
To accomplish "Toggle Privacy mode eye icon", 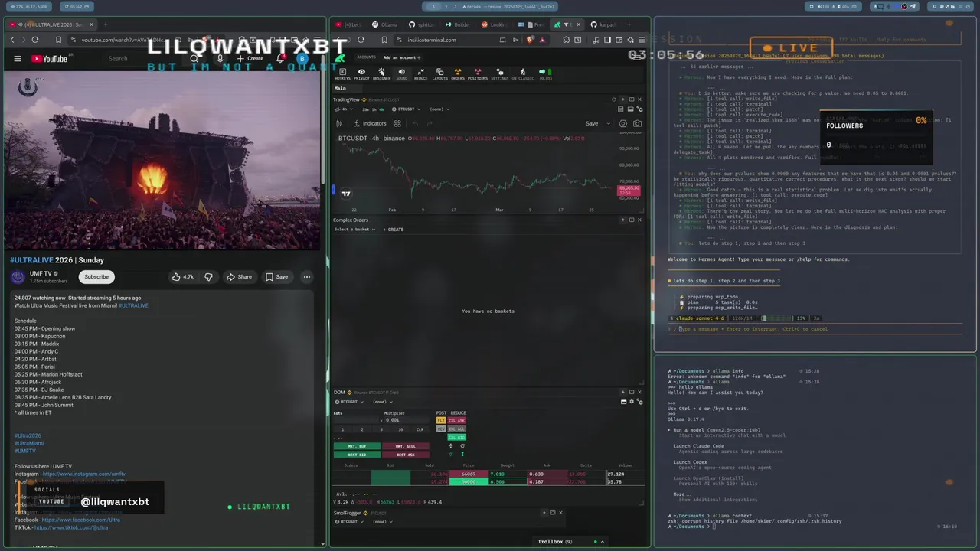I will tap(361, 74).
